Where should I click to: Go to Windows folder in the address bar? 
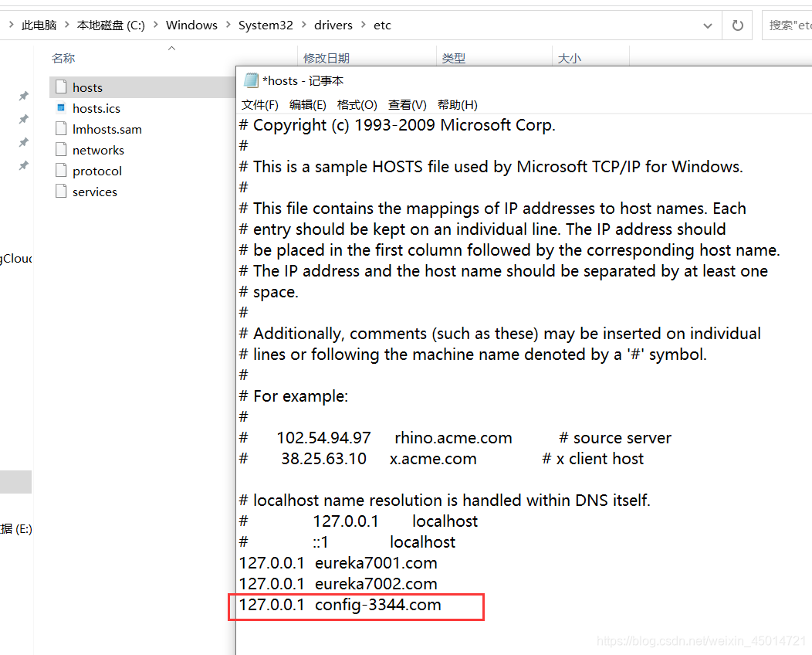[191, 25]
